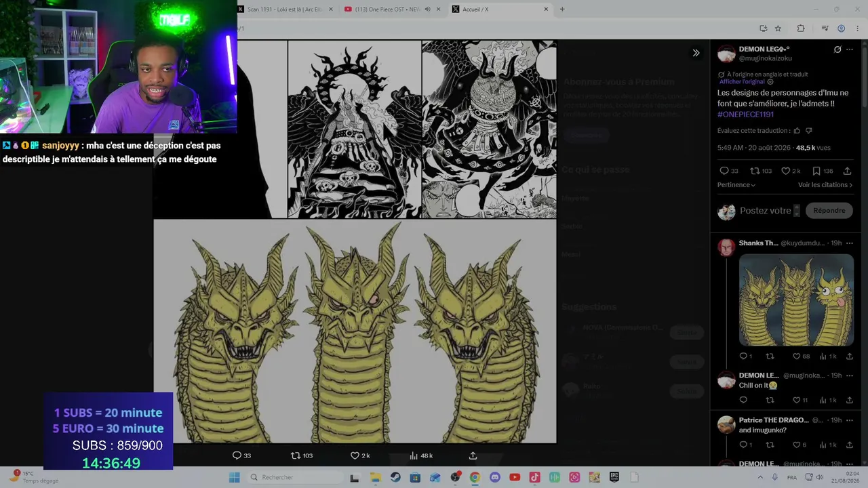The image size is (868, 488).
Task: Open the more options menu on the main post
Action: [850, 49]
